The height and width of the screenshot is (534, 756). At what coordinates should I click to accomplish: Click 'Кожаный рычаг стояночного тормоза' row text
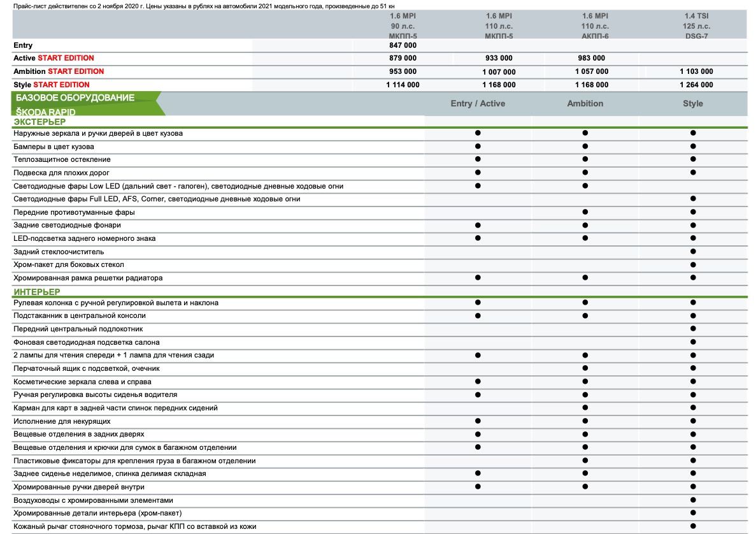tap(134, 527)
